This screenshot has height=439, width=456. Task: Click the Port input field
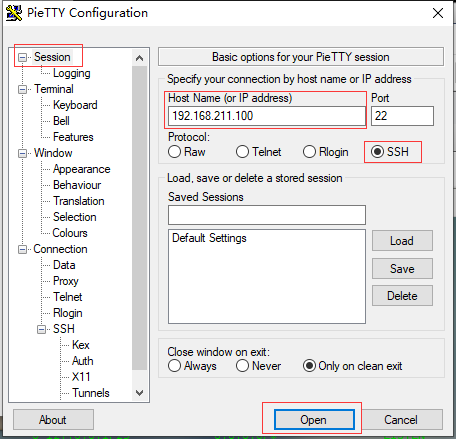coord(402,116)
